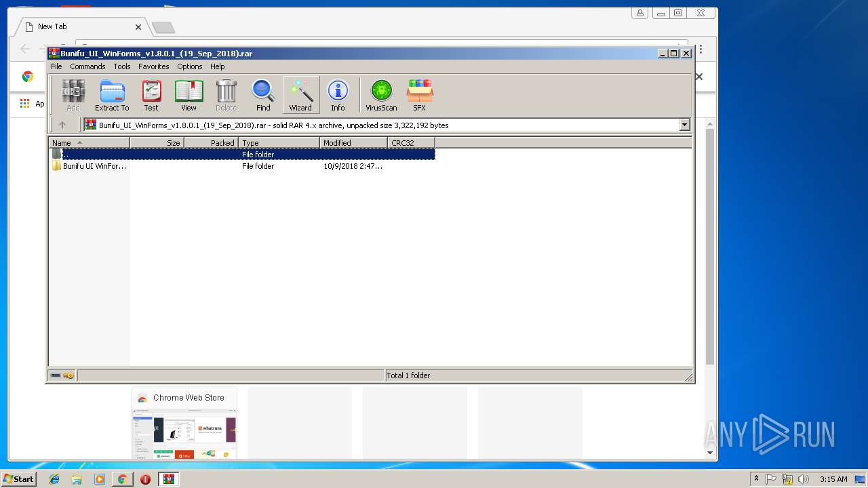Open the Help menu
The height and width of the screenshot is (488, 868).
pos(217,66)
